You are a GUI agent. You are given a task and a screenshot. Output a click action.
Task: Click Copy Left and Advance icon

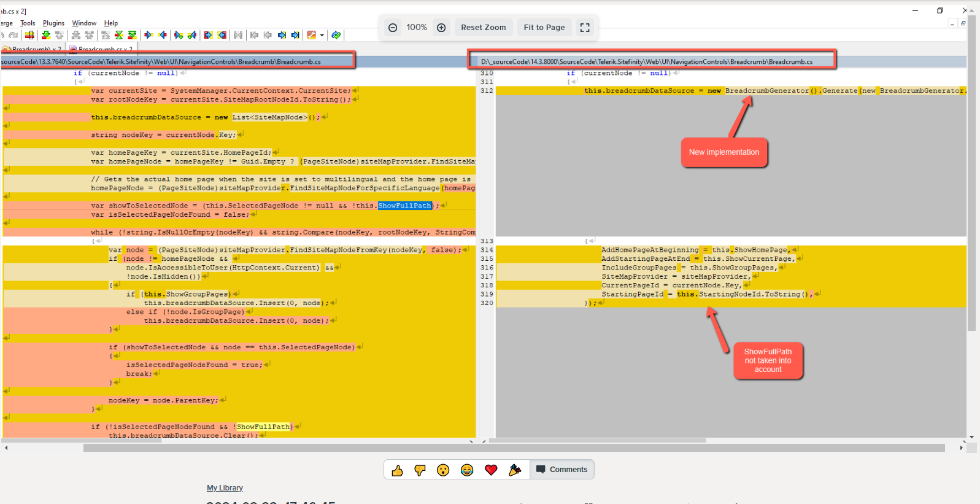pyautogui.click(x=192, y=35)
